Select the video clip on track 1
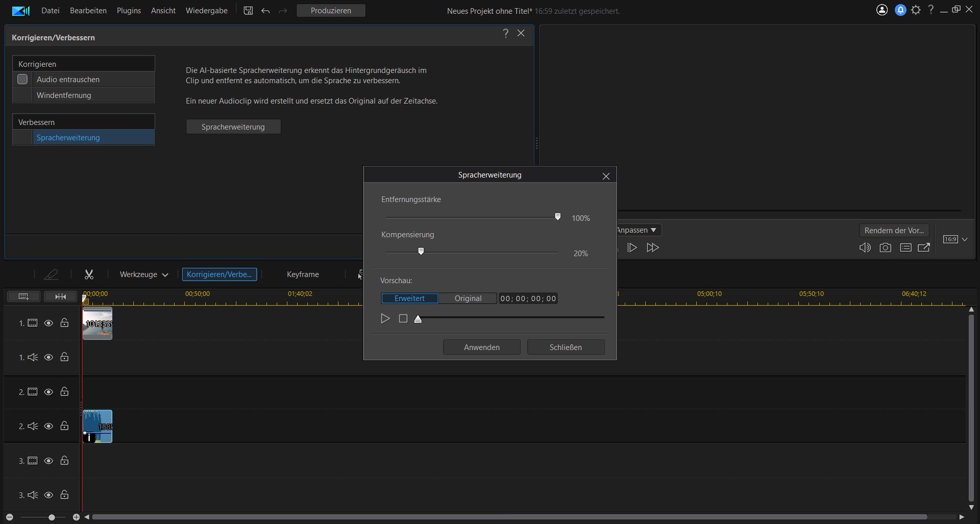The height and width of the screenshot is (524, 980). (97, 323)
